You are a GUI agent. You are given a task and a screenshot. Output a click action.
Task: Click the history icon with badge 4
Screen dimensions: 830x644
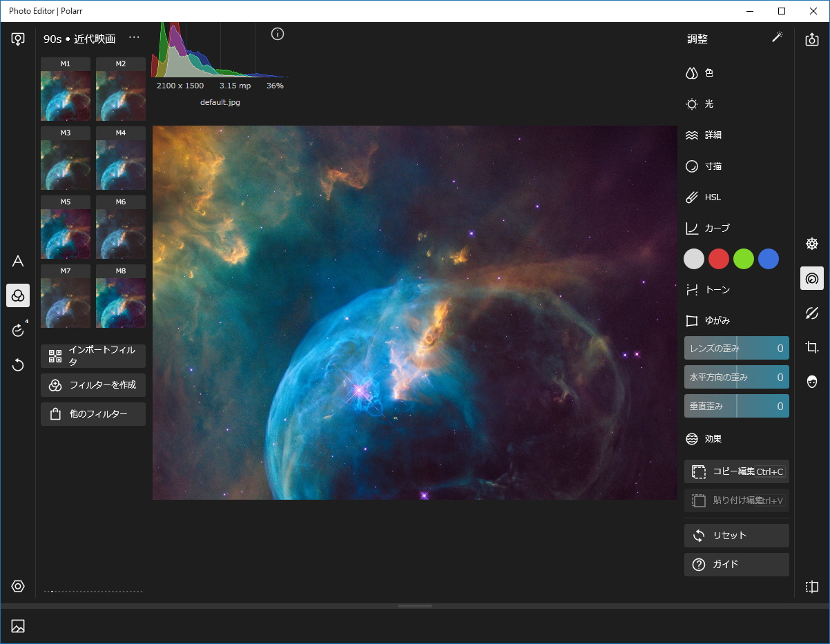coord(18,331)
